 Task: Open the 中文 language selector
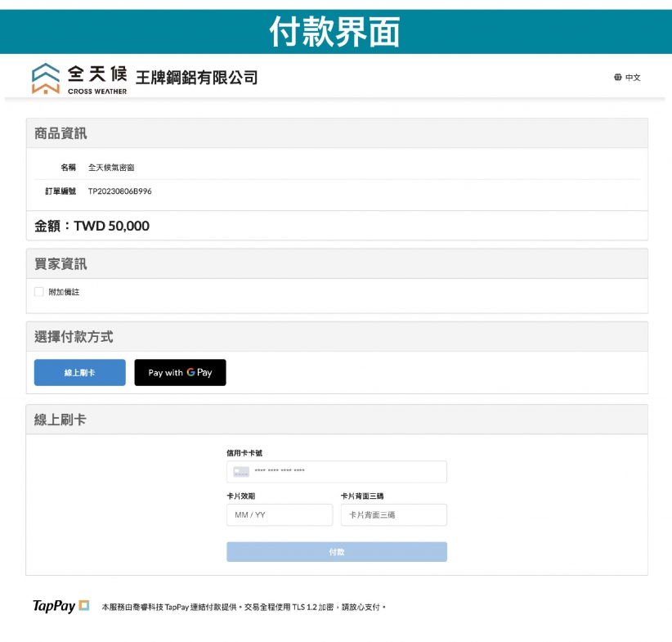click(x=633, y=78)
